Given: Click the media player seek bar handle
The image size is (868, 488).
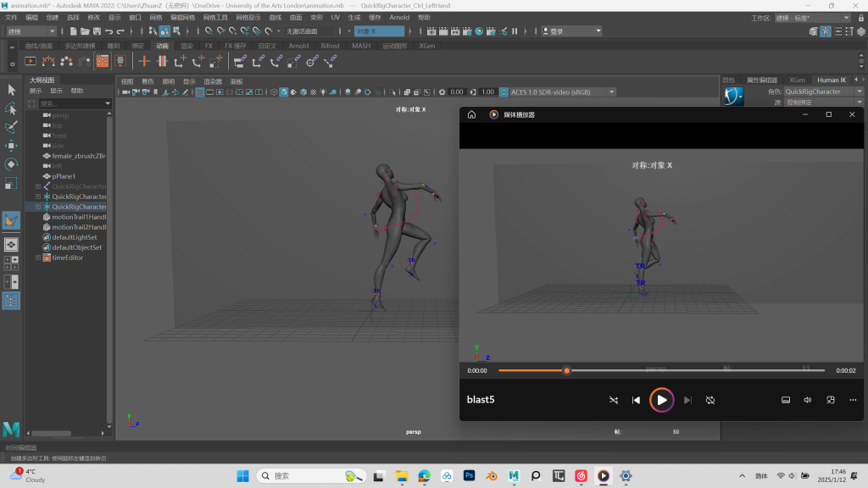Looking at the screenshot, I should 566,370.
